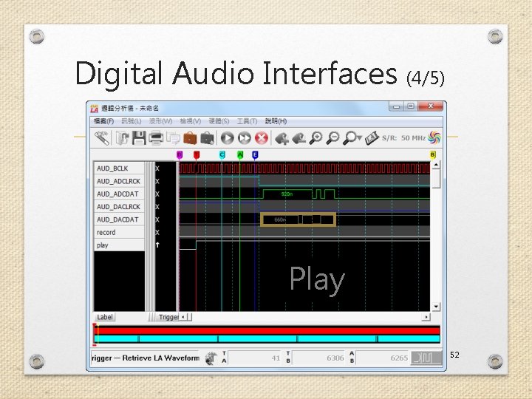Click the Trigger column header button
532x399 pixels.
167,317
